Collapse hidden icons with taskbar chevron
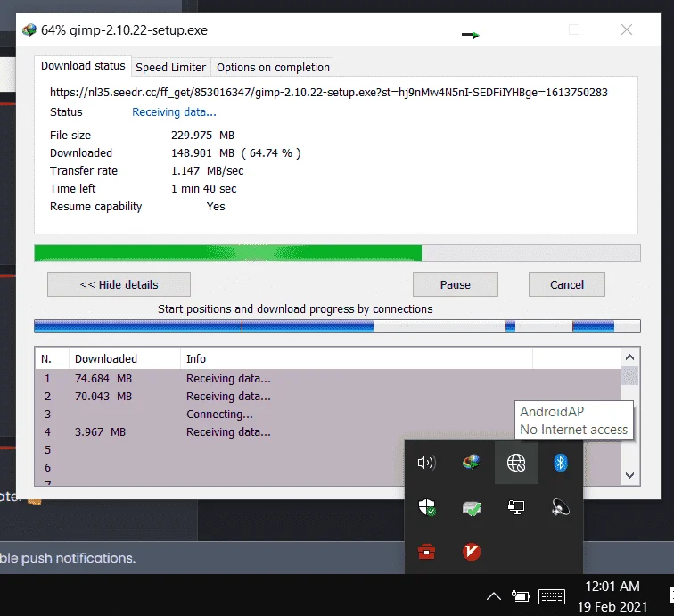The width and height of the screenshot is (674, 616). click(494, 596)
